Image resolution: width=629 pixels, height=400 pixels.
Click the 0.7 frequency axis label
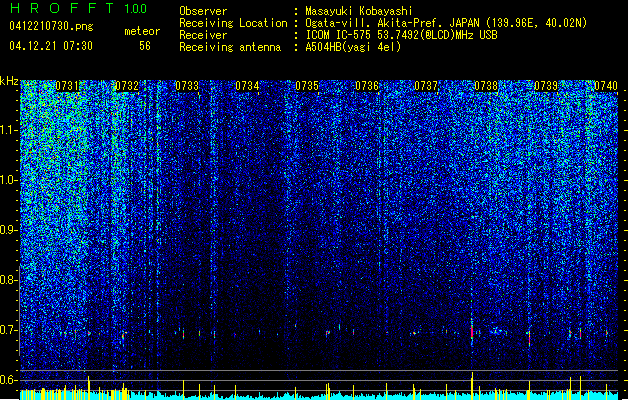[9, 330]
